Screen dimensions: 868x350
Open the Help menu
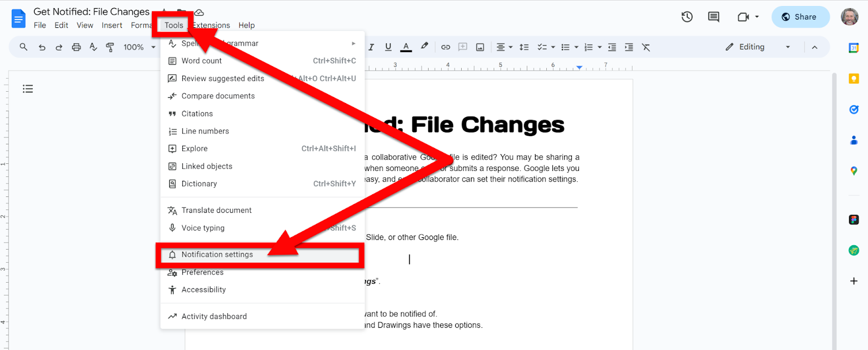click(246, 25)
